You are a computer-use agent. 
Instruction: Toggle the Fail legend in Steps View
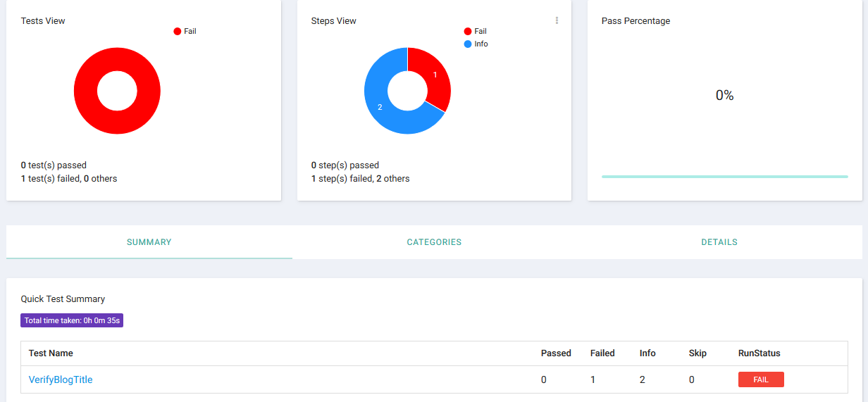(x=476, y=31)
